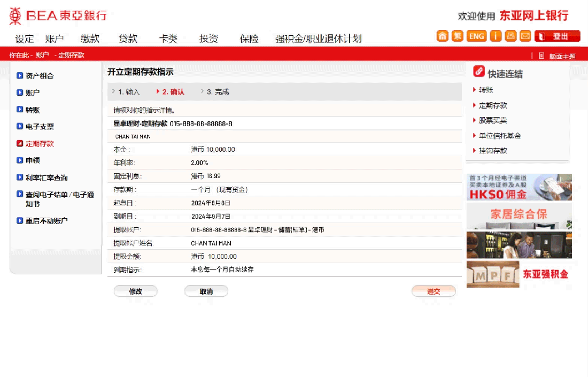Click the arrow icon beside 资产组合
The width and height of the screenshot is (588, 377).
[20, 75]
